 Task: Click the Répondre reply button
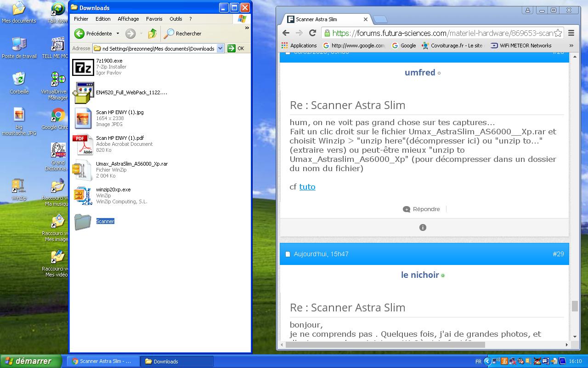coord(421,209)
